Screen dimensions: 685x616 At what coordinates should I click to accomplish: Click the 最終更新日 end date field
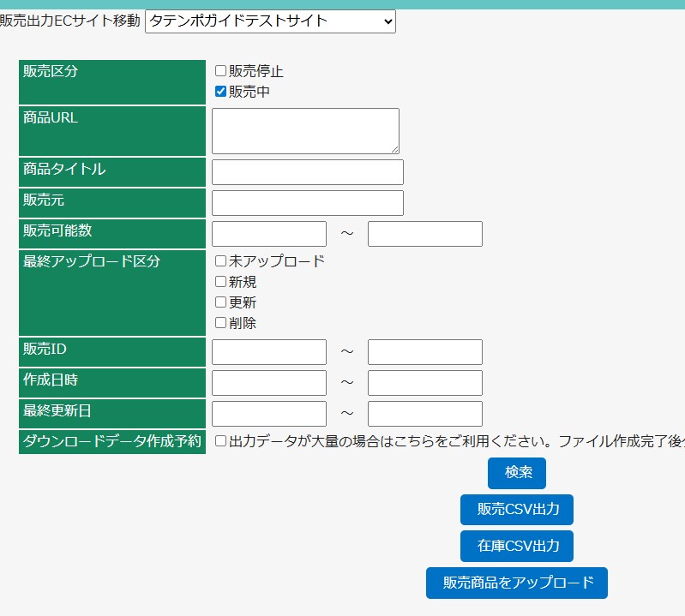click(x=424, y=414)
